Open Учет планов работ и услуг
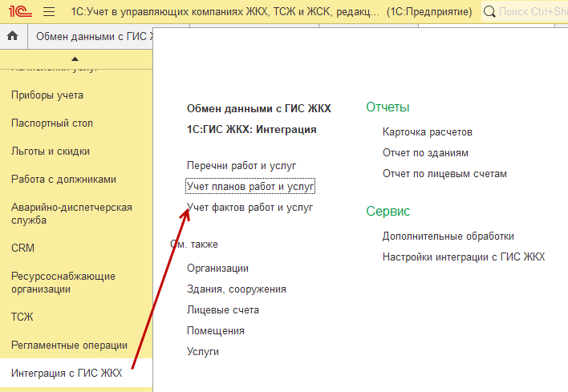 coord(250,187)
